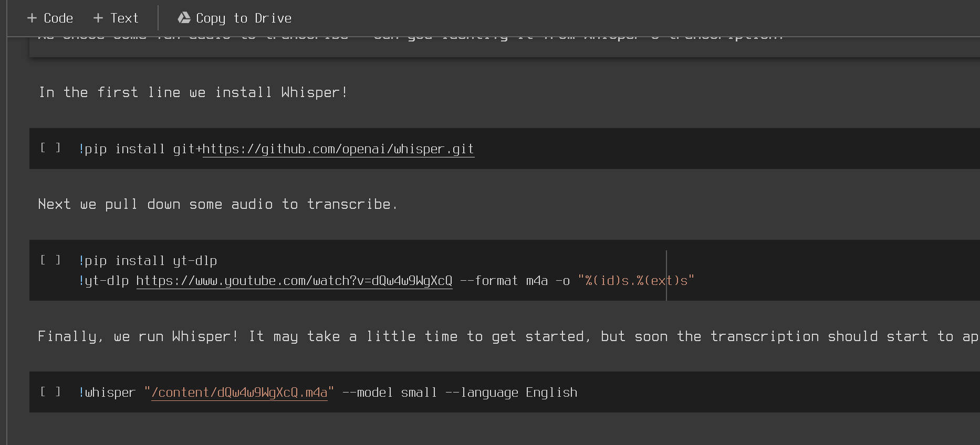Image resolution: width=980 pixels, height=445 pixels.
Task: Open the YouTube watch URL link
Action: pyautogui.click(x=294, y=281)
